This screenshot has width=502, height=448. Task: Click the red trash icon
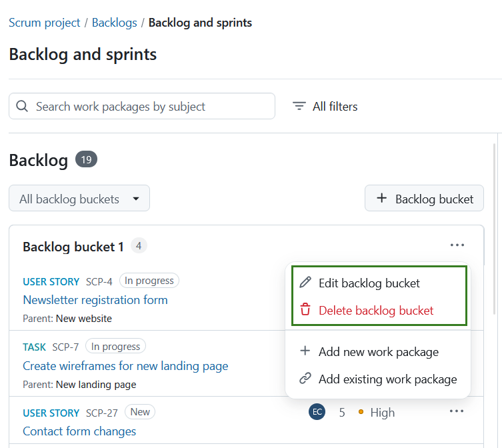(x=305, y=309)
